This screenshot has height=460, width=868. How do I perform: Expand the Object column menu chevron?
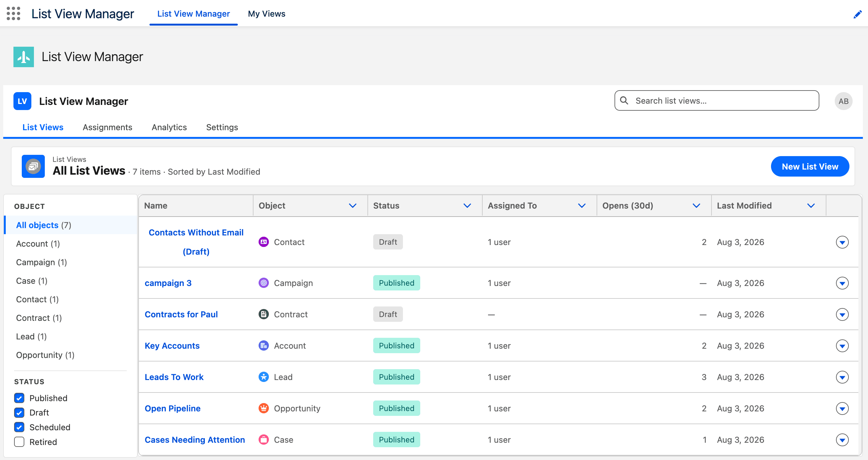click(x=352, y=206)
